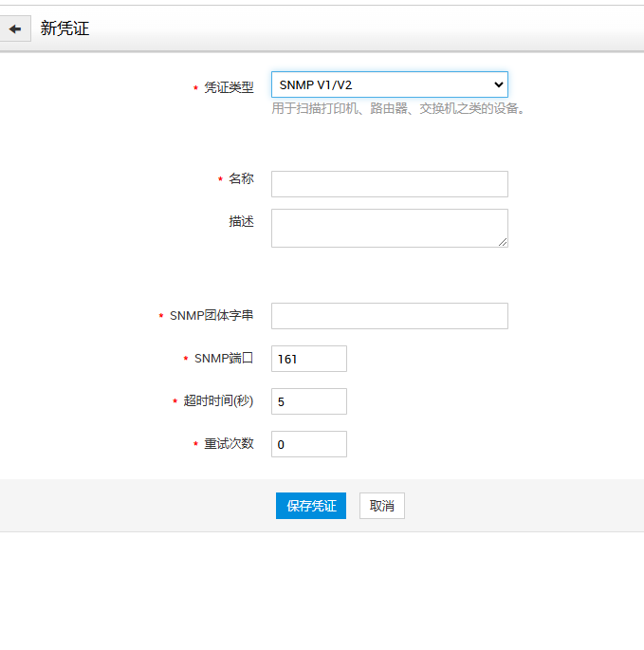This screenshot has width=644, height=650.
Task: Click the 重试次数 field label
Action: click(x=229, y=443)
